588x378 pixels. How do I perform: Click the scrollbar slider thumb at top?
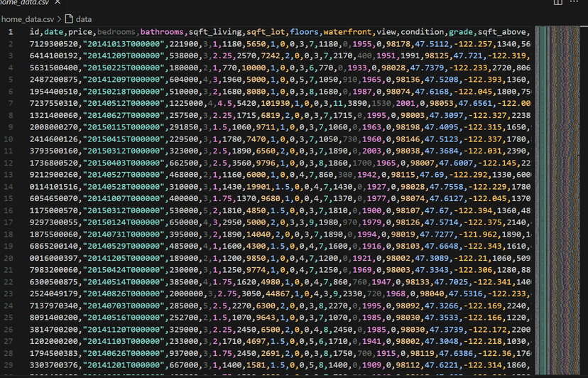click(x=584, y=26)
